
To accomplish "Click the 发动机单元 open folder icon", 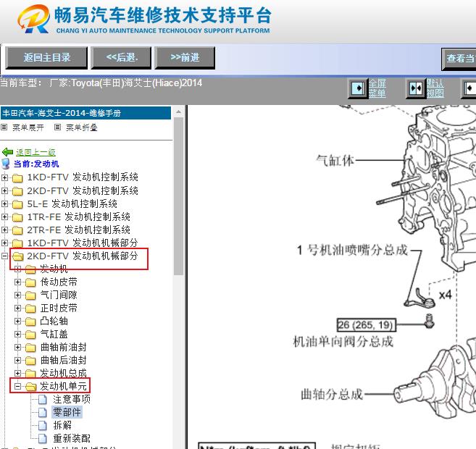I will coord(31,387).
